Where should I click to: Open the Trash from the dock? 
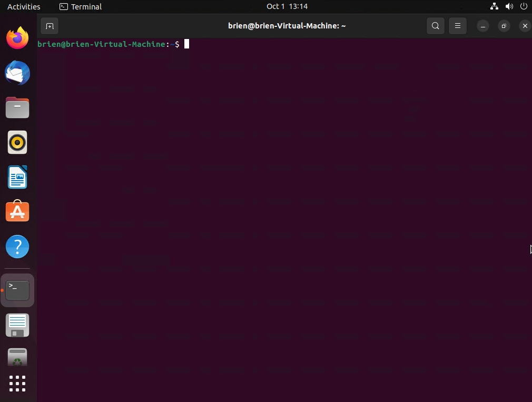tap(17, 357)
